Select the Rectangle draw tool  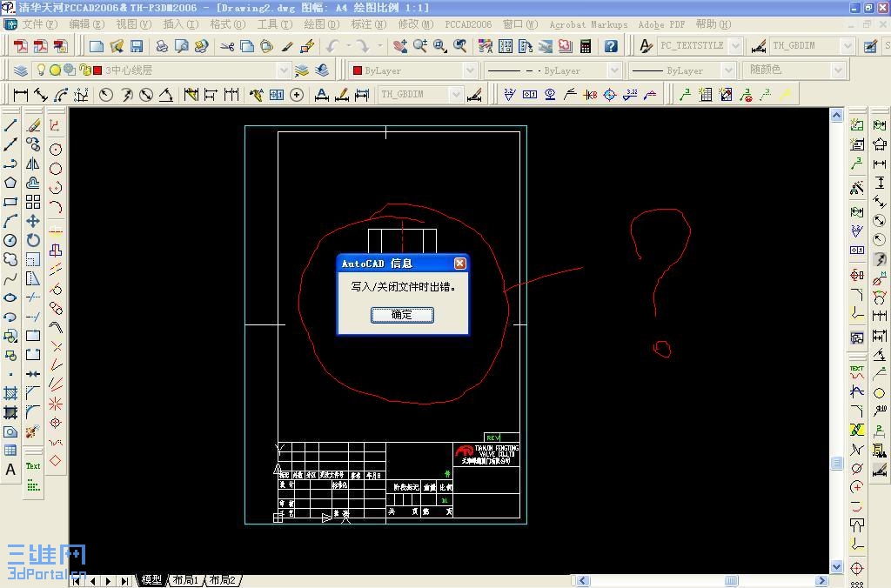point(10,202)
